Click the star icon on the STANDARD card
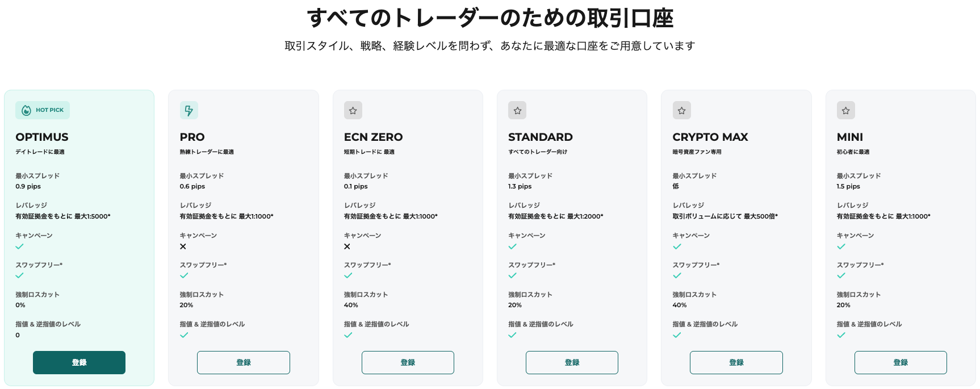The image size is (980, 389). pyautogui.click(x=517, y=110)
